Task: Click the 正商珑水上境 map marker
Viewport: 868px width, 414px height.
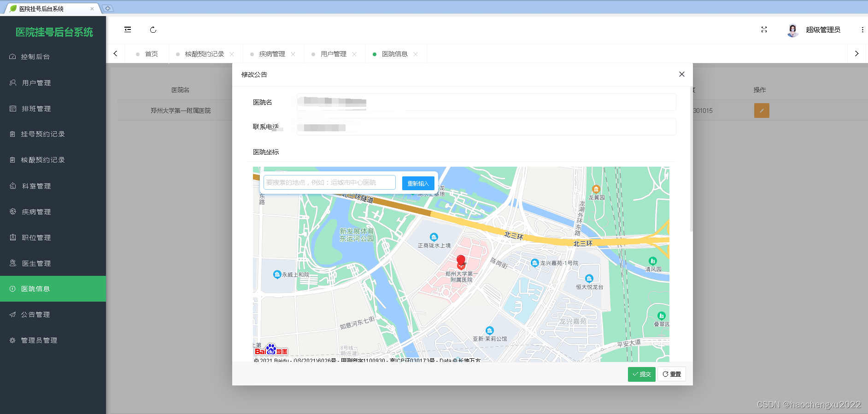Action: point(434,237)
